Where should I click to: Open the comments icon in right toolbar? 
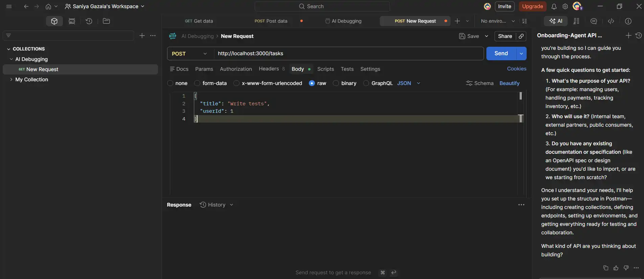click(594, 21)
